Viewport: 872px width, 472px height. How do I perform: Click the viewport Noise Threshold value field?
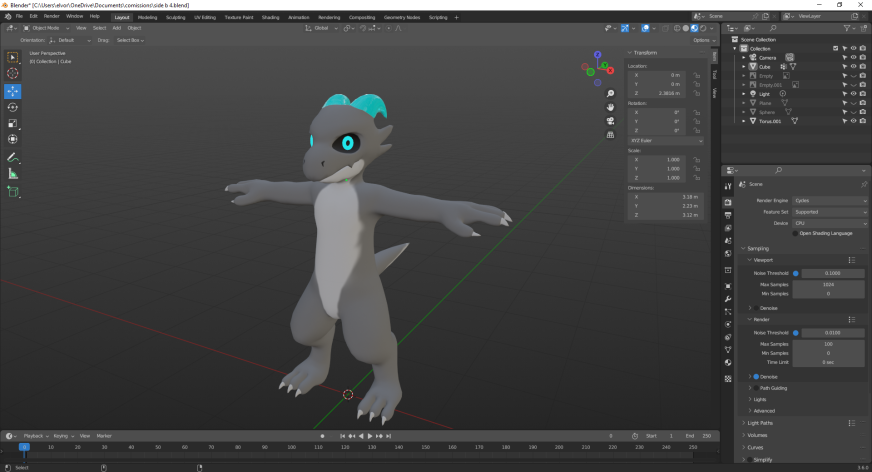[x=833, y=272]
